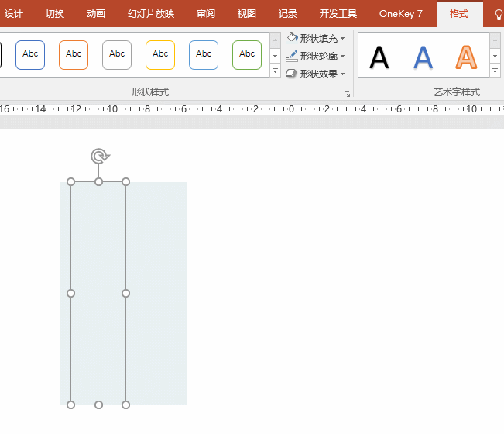Apply the black shadowed WordArt style
This screenshot has width=504, height=434.
point(379,57)
